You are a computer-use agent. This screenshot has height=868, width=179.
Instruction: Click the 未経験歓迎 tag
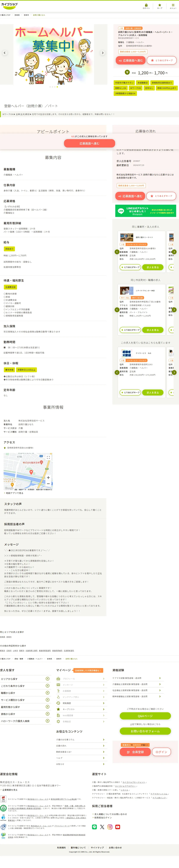pos(143,83)
